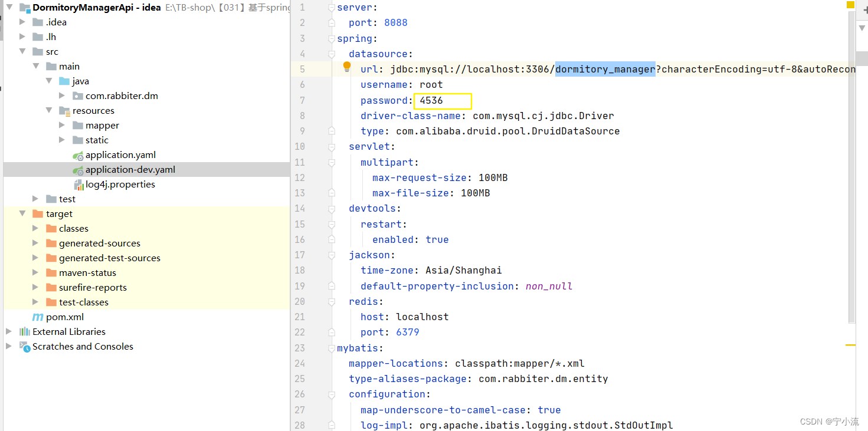Fold the server block at line 1

(x=331, y=8)
